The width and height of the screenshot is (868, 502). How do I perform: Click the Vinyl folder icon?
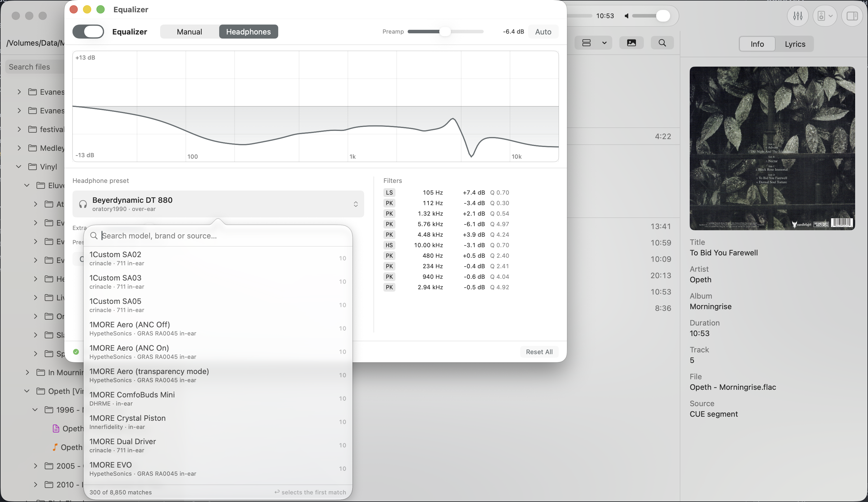click(32, 167)
